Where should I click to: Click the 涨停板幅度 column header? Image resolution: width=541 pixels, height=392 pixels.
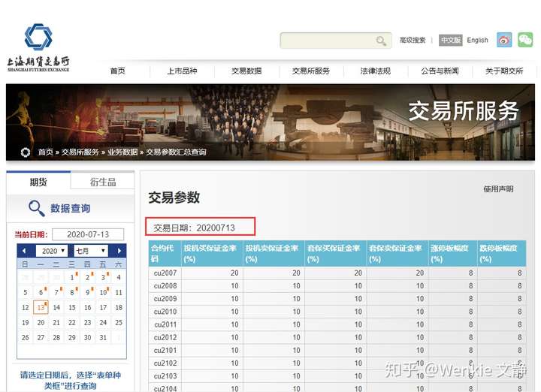coord(452,253)
